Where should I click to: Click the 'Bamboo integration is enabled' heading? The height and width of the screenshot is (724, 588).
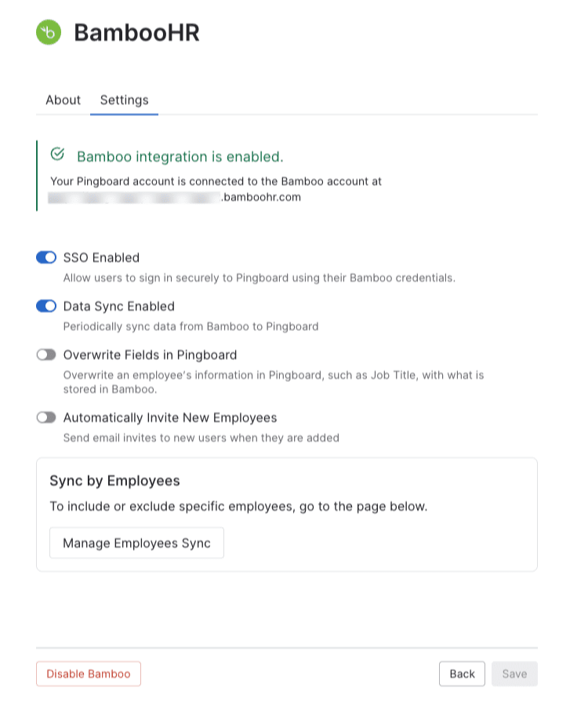point(180,156)
